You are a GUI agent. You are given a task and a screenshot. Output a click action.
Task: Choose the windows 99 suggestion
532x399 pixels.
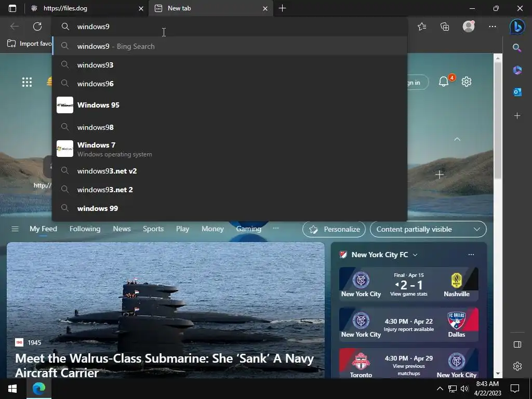coord(230,208)
